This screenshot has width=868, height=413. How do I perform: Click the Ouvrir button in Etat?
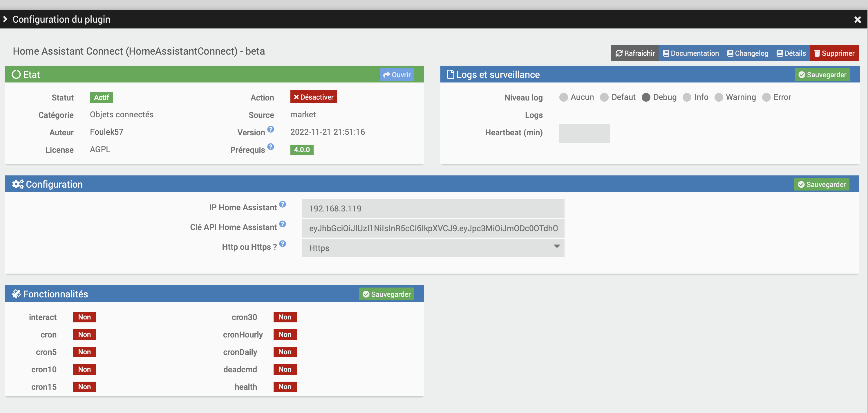[x=397, y=75]
